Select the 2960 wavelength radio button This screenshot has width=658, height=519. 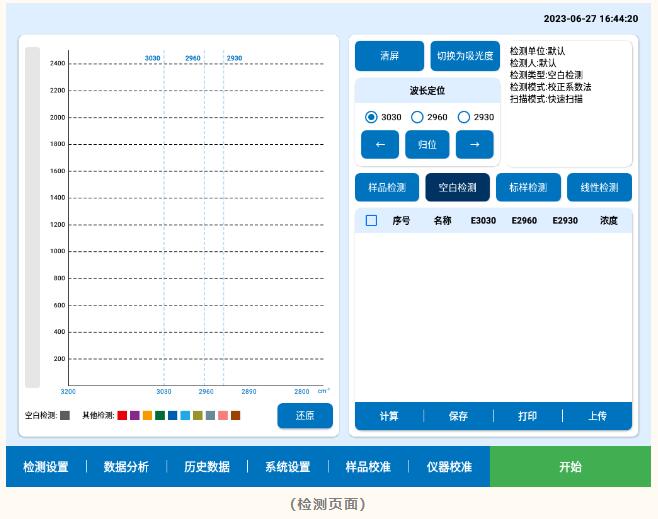(417, 117)
